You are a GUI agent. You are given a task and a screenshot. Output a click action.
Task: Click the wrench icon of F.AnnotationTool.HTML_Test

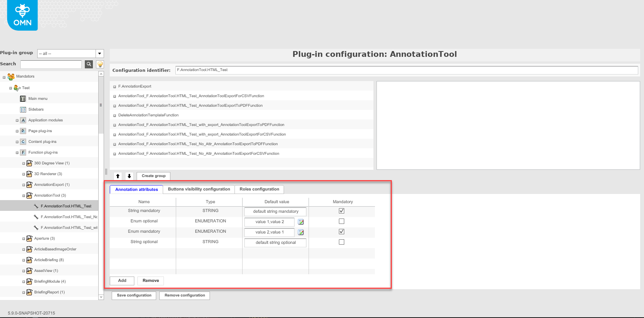click(36, 206)
